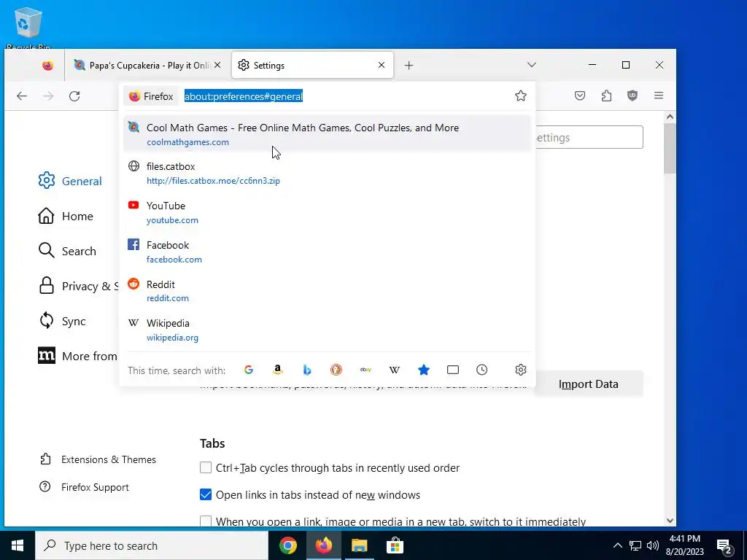Search this time with Amazon icon
The width and height of the screenshot is (747, 560).
[x=278, y=370]
